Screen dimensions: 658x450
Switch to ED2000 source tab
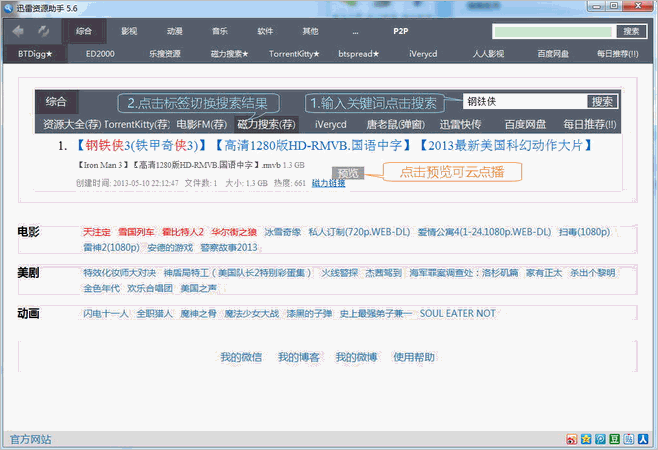[x=100, y=54]
